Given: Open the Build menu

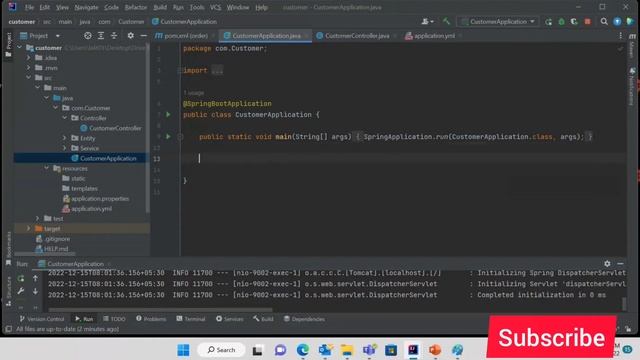Looking at the screenshot, I should click(x=160, y=7).
